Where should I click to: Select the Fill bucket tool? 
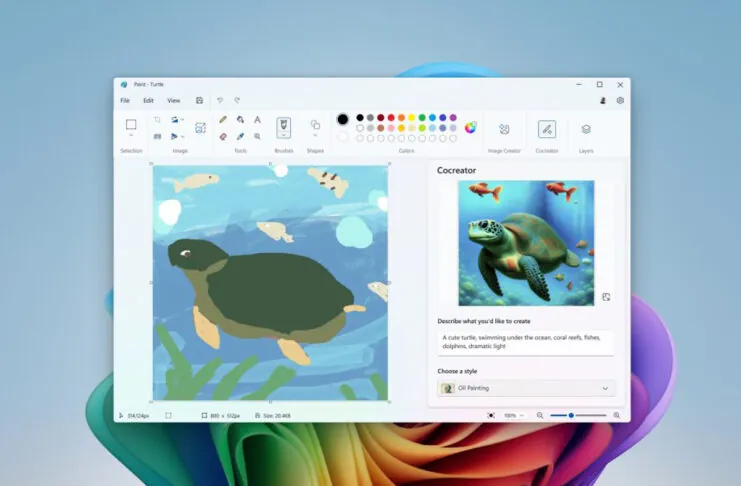click(x=240, y=120)
